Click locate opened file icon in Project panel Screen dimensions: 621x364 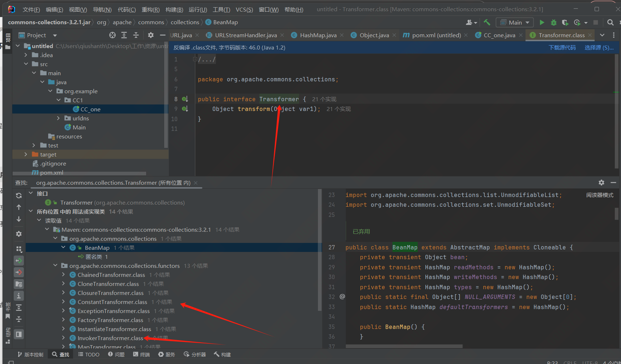pyautogui.click(x=112, y=35)
